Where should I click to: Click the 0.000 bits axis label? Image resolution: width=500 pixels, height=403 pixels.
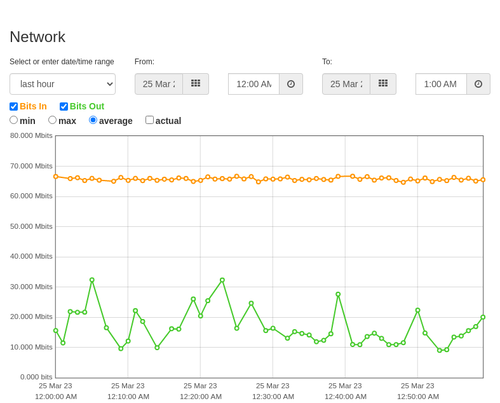coord(36,377)
